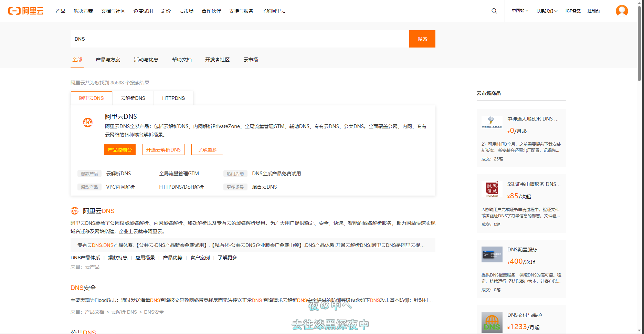Open the 全局流量管理GTM link
The height and width of the screenshot is (334, 644).
179,174
